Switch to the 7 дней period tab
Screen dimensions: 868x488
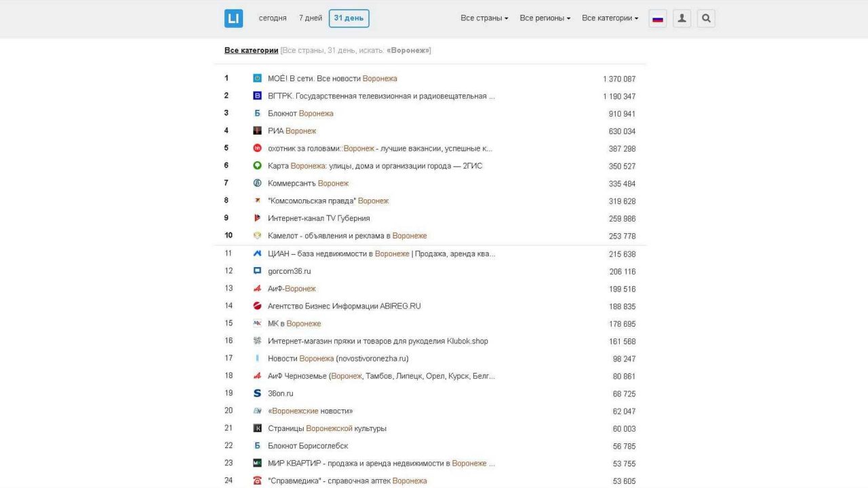(x=311, y=18)
